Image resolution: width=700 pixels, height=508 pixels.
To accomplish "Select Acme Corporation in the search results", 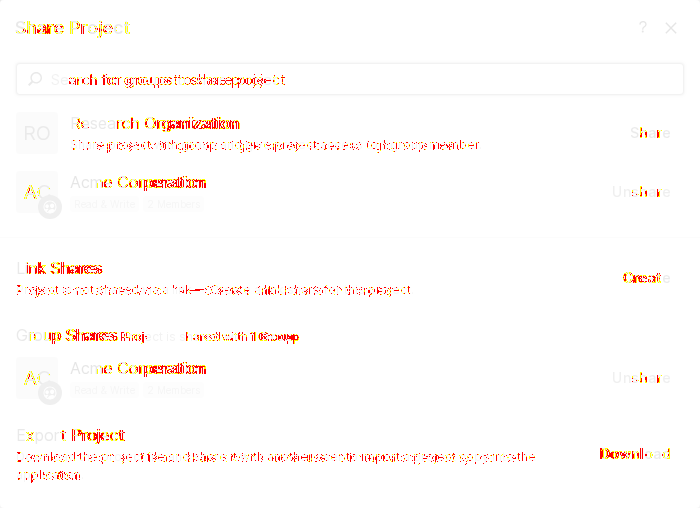I will (138, 183).
